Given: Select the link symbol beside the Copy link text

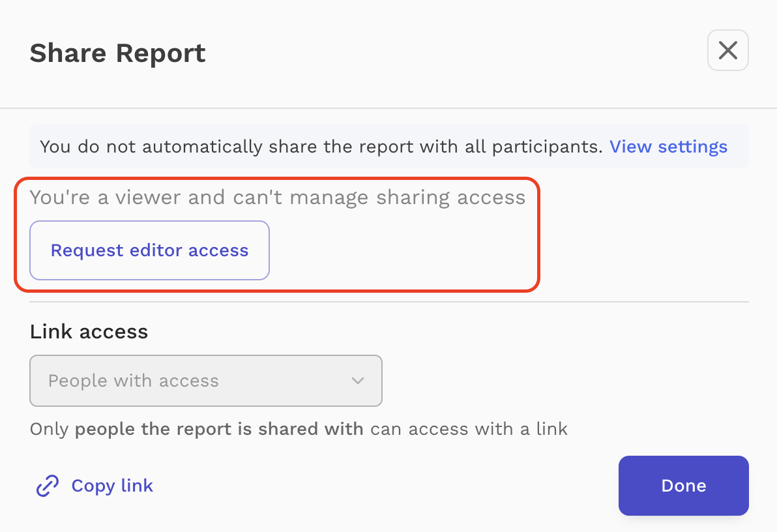Looking at the screenshot, I should 46,485.
